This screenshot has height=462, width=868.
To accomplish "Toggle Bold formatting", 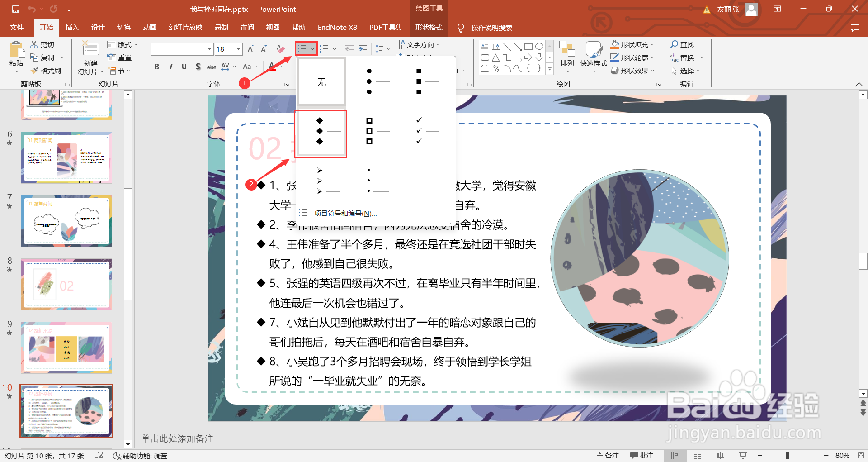I will coord(157,67).
